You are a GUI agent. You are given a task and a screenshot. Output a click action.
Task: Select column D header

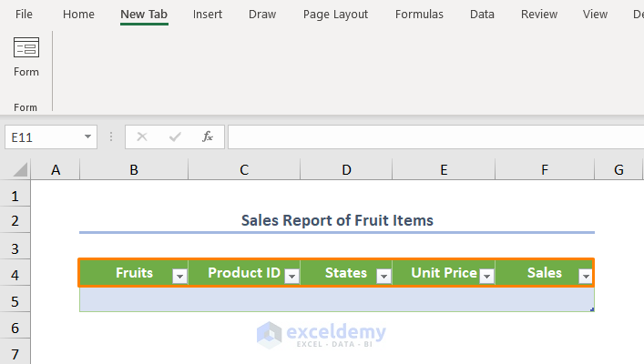[346, 169]
